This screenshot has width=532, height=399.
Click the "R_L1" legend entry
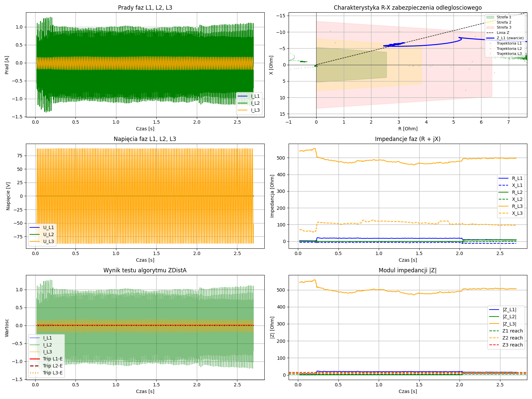coord(517,178)
